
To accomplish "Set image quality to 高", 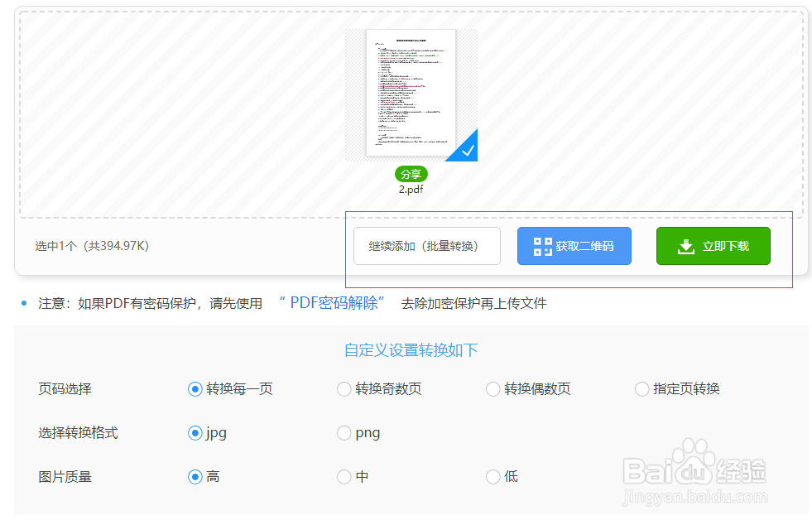I will tap(195, 476).
